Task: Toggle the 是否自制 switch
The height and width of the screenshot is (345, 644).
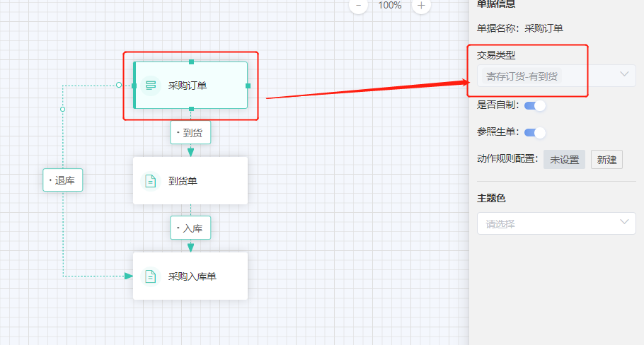Action: point(535,105)
